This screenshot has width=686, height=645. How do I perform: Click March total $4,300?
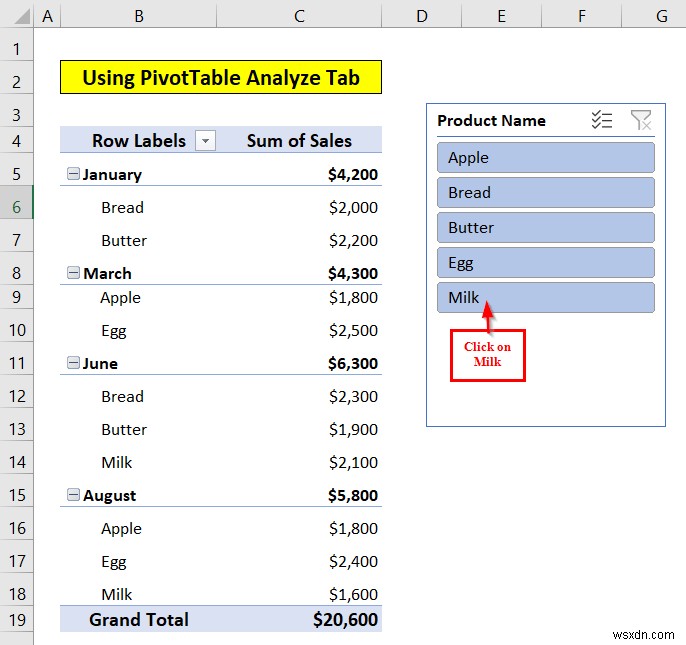click(x=353, y=273)
